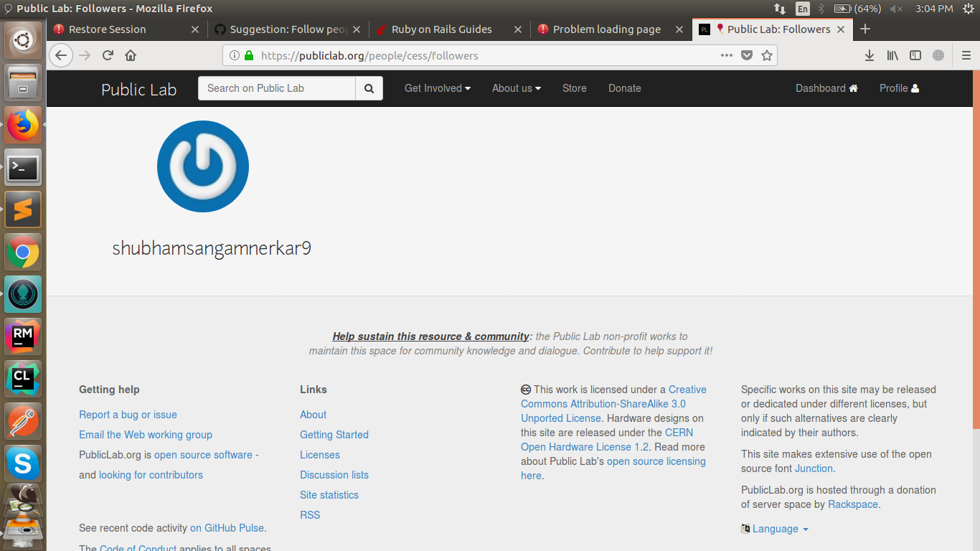Launch Skype from the dock
Screen dimensions: 980x551
coord(23,464)
